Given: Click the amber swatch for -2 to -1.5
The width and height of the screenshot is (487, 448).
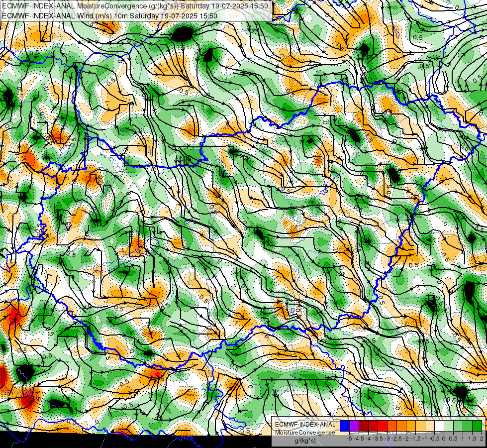Looking at the screenshot, I should (x=411, y=426).
